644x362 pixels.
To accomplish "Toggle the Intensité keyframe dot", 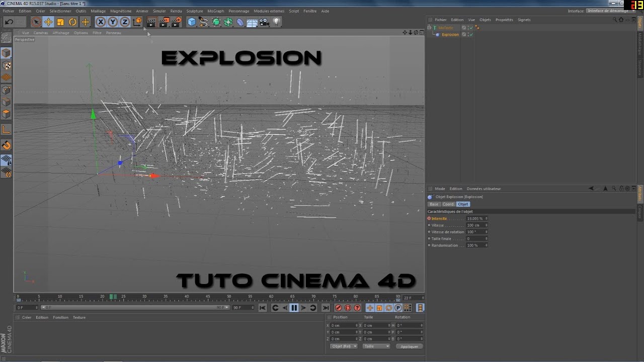I will [x=429, y=219].
